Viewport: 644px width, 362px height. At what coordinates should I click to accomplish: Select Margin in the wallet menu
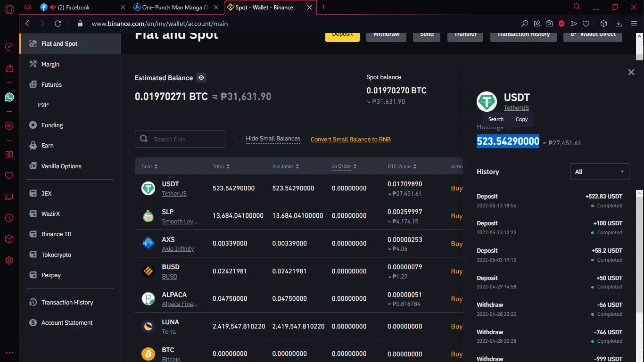click(x=70, y=64)
